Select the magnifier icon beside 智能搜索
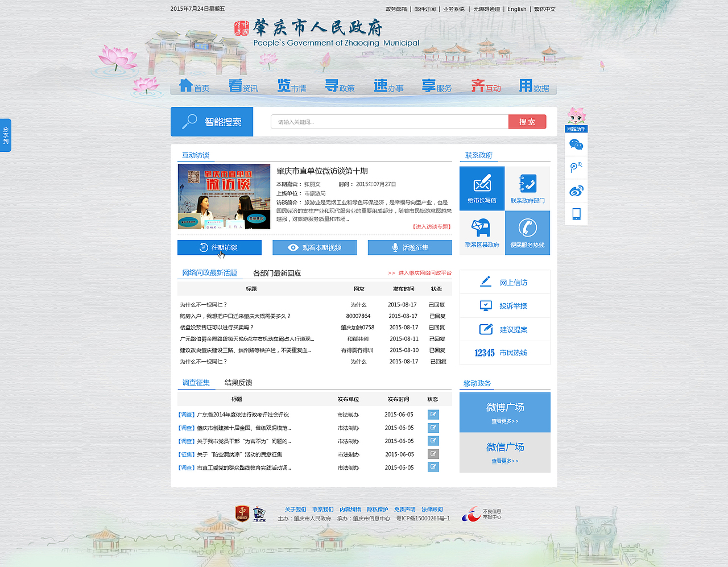728x567 pixels. click(x=189, y=121)
